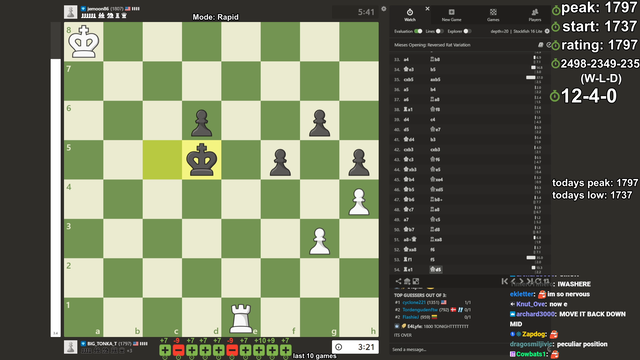Image resolution: width=640 pixels, height=360 pixels.
Task: Select white's move 36 a5 in the move list
Action: tap(406, 89)
